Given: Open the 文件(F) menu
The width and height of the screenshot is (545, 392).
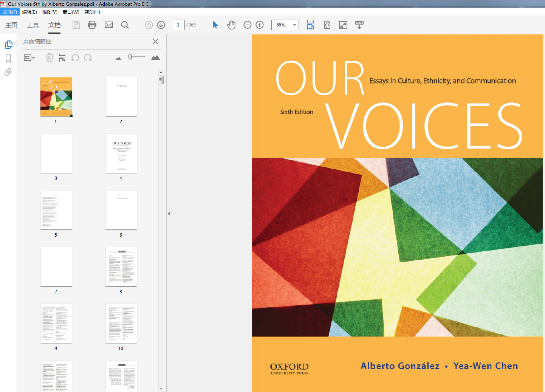Looking at the screenshot, I should coord(9,12).
